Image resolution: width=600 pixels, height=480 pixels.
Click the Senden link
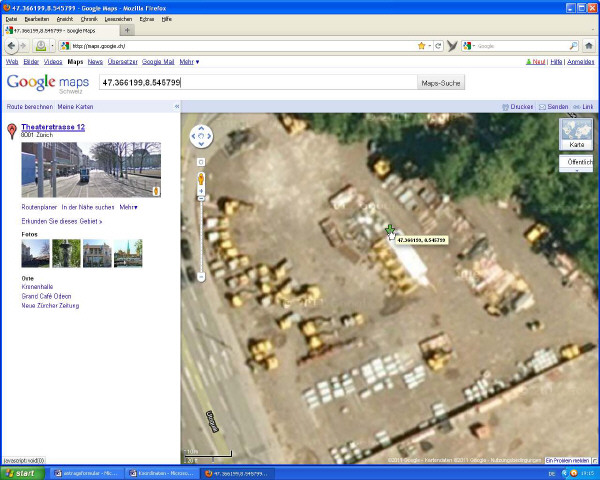(x=554, y=107)
